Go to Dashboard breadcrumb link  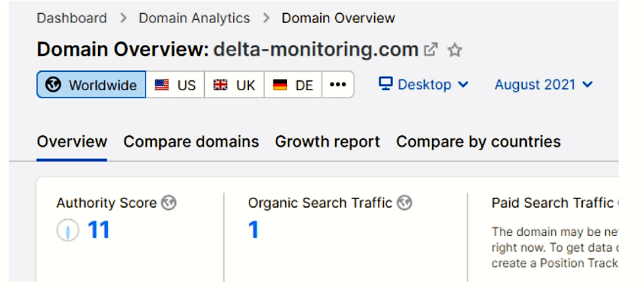72,18
